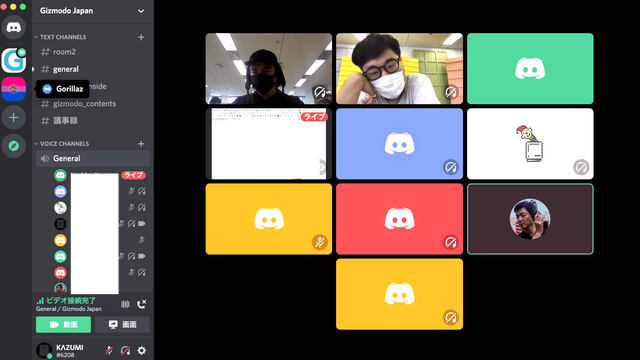Open Discord home direct messages icon
640x360 pixels.
(x=13, y=27)
